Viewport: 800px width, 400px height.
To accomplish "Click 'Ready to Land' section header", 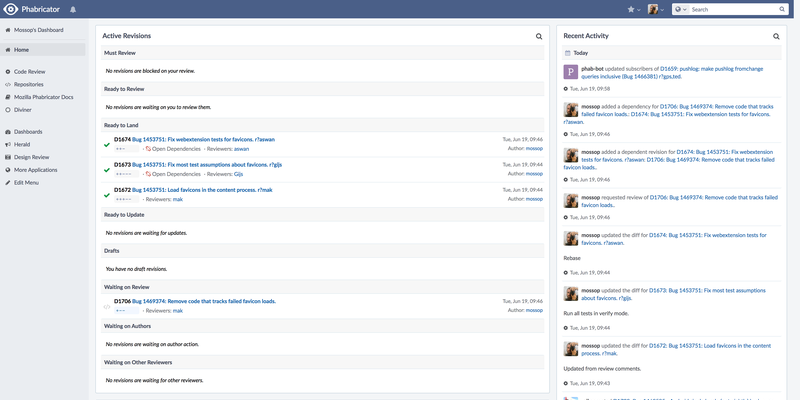I will (x=322, y=125).
